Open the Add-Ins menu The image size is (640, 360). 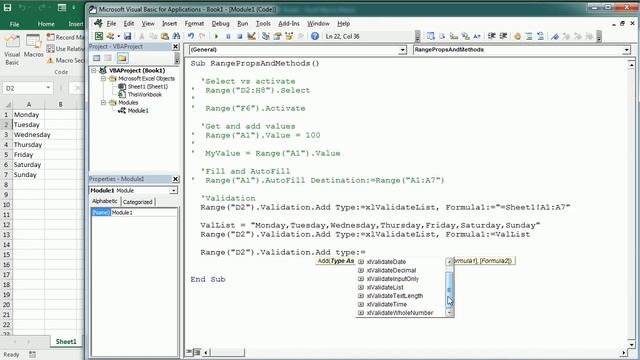289,24
